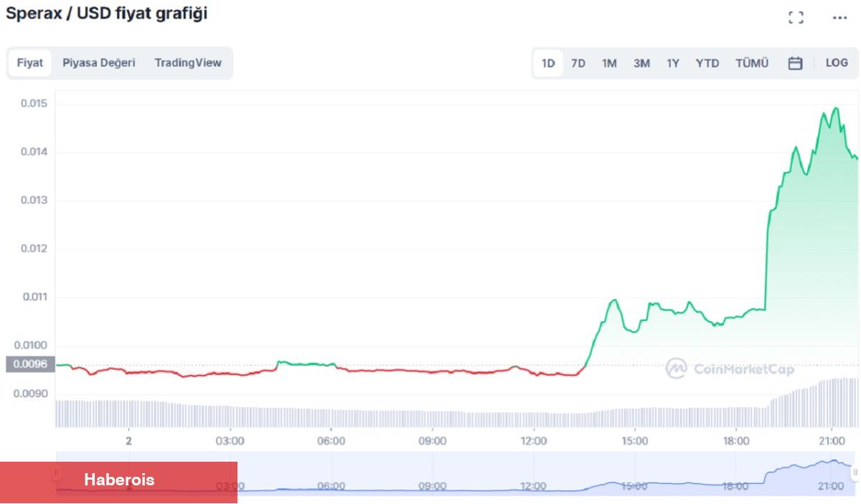Viewport: 861px width, 504px height.
Task: Select the YTD time range
Action: pos(707,63)
